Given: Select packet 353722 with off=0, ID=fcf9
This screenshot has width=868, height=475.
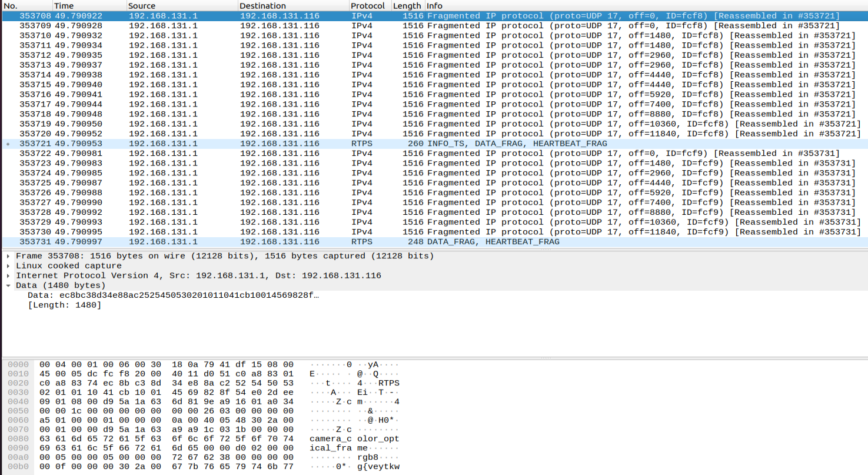Looking at the screenshot, I should (434, 153).
